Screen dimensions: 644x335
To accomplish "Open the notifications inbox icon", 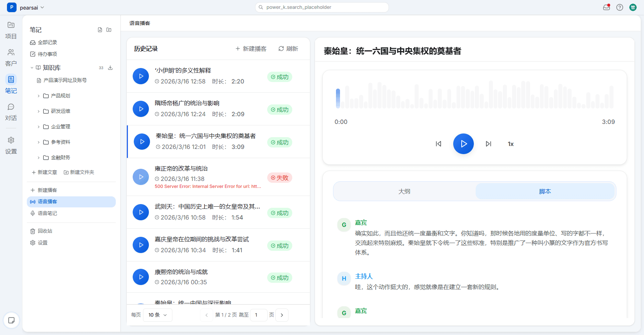I will point(606,7).
